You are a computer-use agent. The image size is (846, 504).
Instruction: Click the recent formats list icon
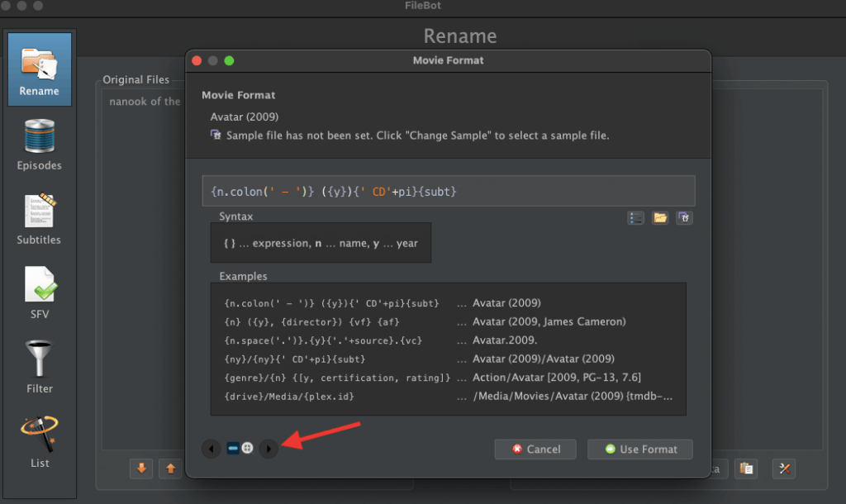[635, 218]
